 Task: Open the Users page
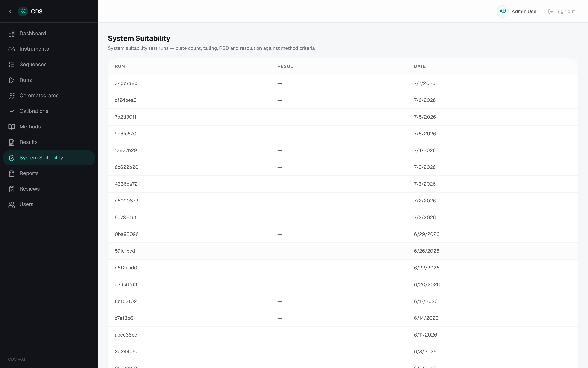[49, 205]
